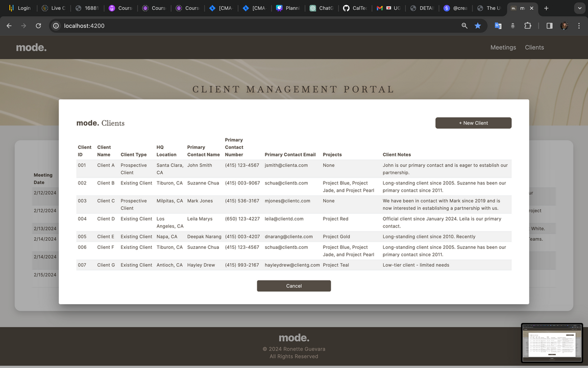Image resolution: width=588 pixels, height=368 pixels.
Task: Click the screenshot thumbnail preview in the corner
Action: [x=552, y=342]
